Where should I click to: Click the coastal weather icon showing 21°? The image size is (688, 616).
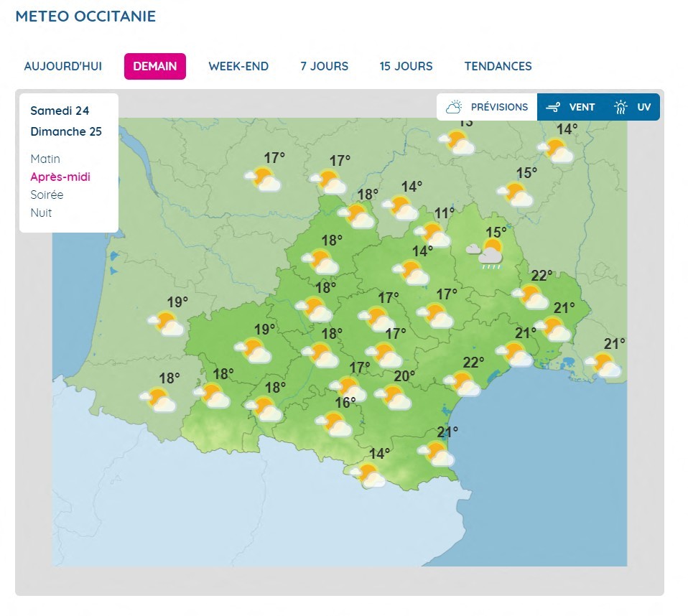tap(438, 452)
